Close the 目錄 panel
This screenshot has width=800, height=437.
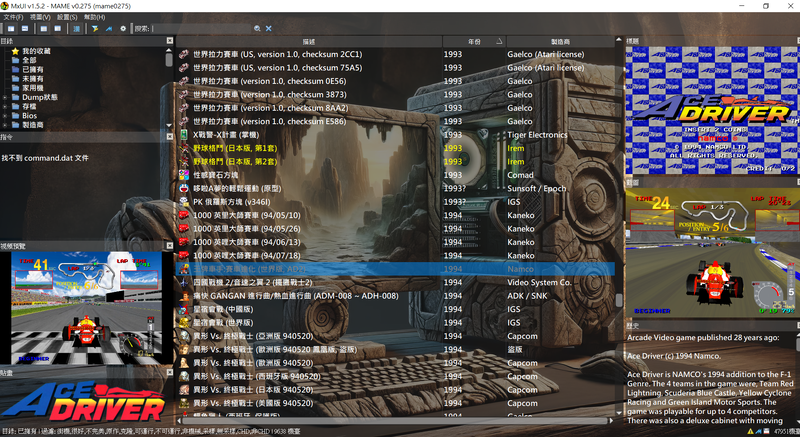169,41
